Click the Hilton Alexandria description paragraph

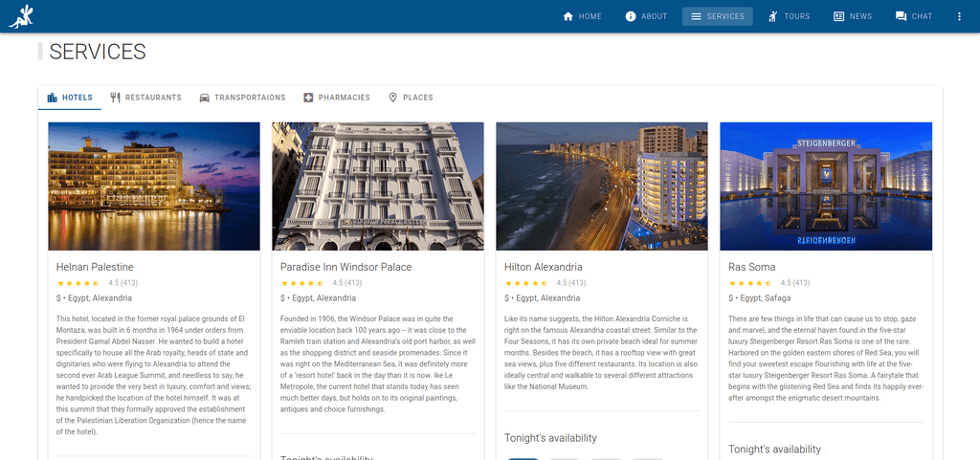[x=602, y=353]
